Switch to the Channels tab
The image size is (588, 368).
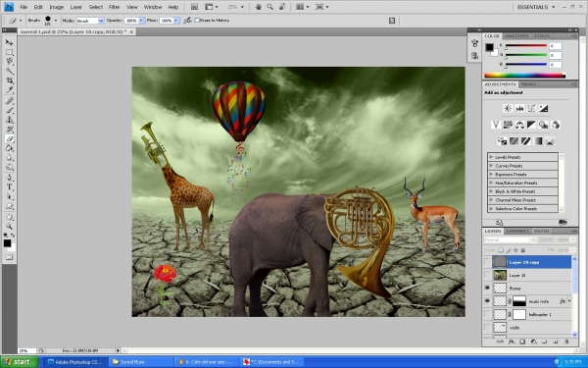click(x=517, y=231)
